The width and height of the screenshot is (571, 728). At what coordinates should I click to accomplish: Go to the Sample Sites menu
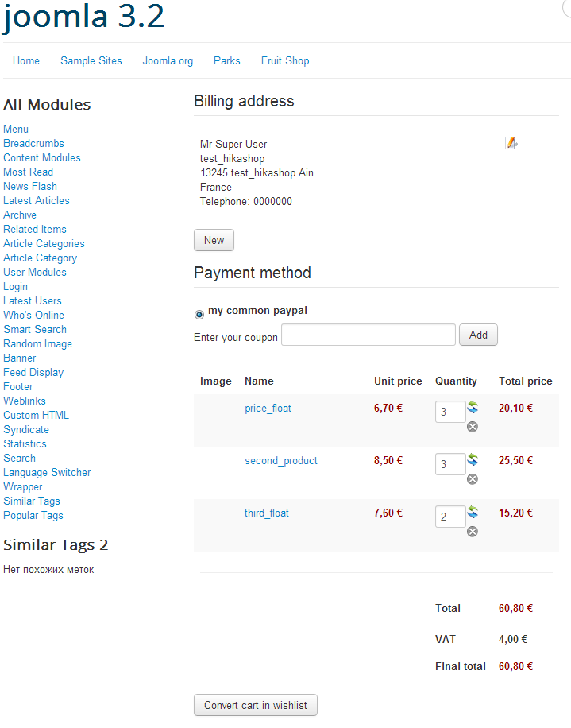[x=91, y=60]
